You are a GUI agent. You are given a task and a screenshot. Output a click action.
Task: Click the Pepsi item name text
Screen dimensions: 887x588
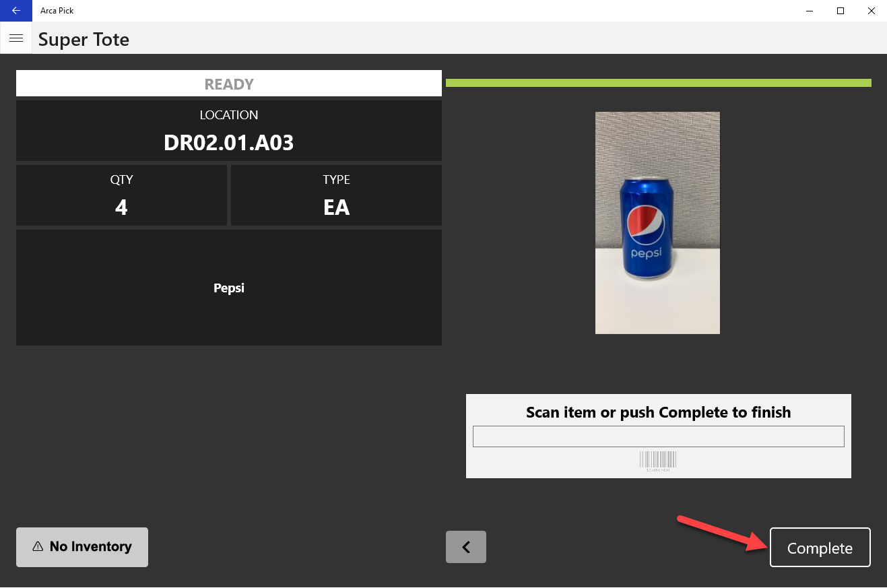(229, 288)
